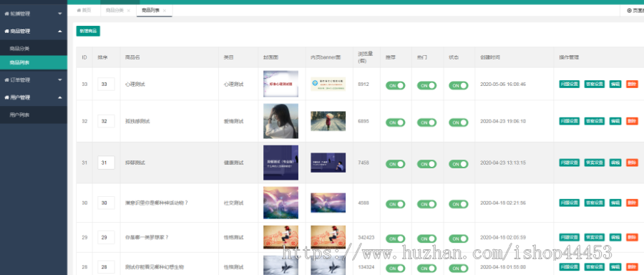Click 答案设置 for row ID 28
The height and width of the screenshot is (275, 644).
[595, 267]
